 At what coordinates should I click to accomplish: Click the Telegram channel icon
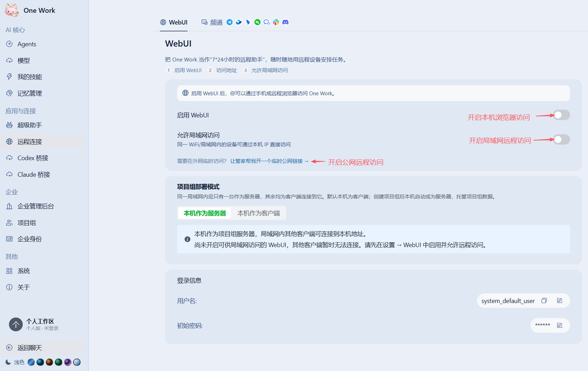tap(230, 22)
